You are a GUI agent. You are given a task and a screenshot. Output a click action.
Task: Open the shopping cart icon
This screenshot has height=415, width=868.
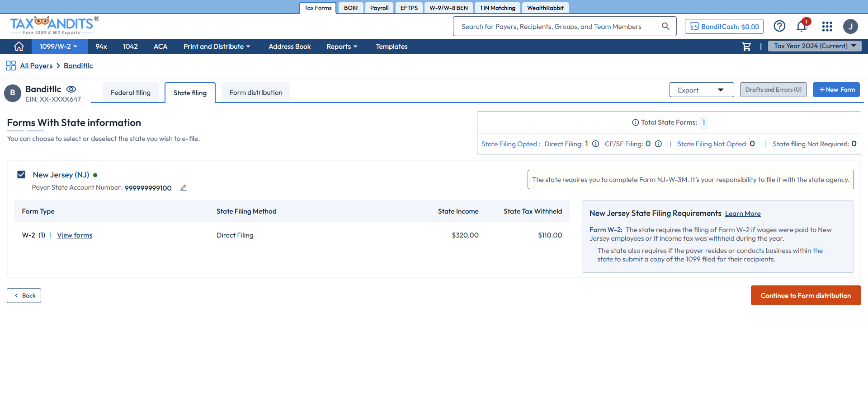click(746, 47)
